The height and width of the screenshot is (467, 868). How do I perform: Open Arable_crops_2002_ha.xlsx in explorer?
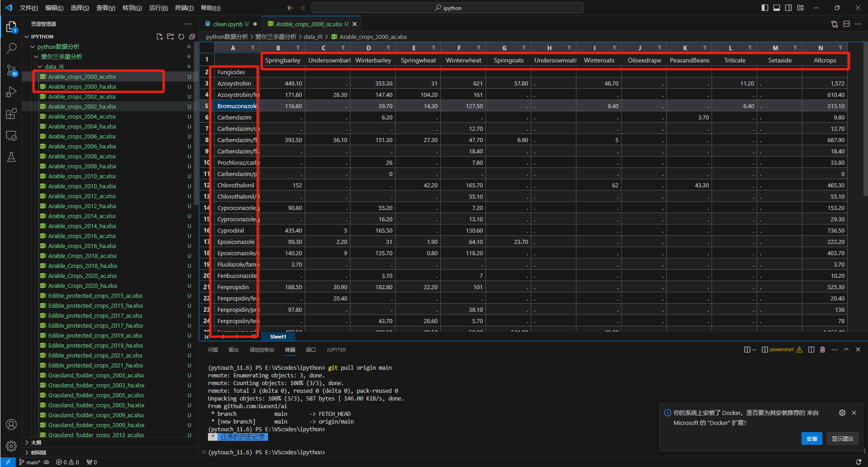pos(82,106)
